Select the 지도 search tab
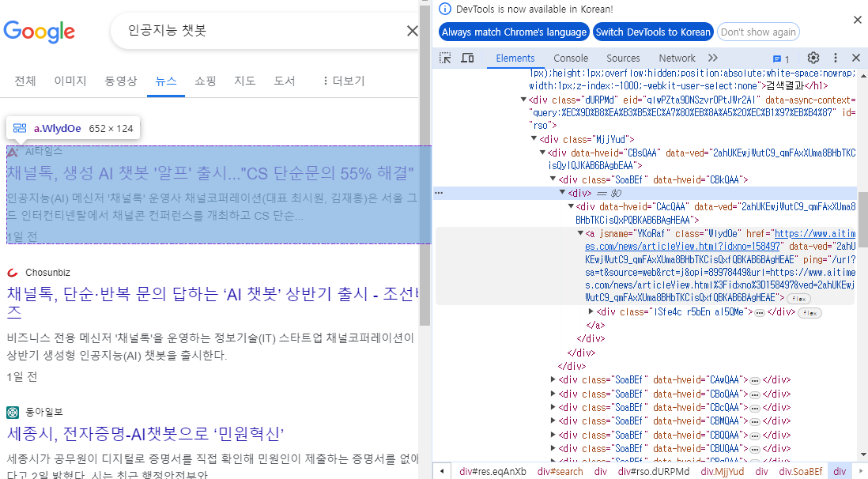 coord(245,81)
